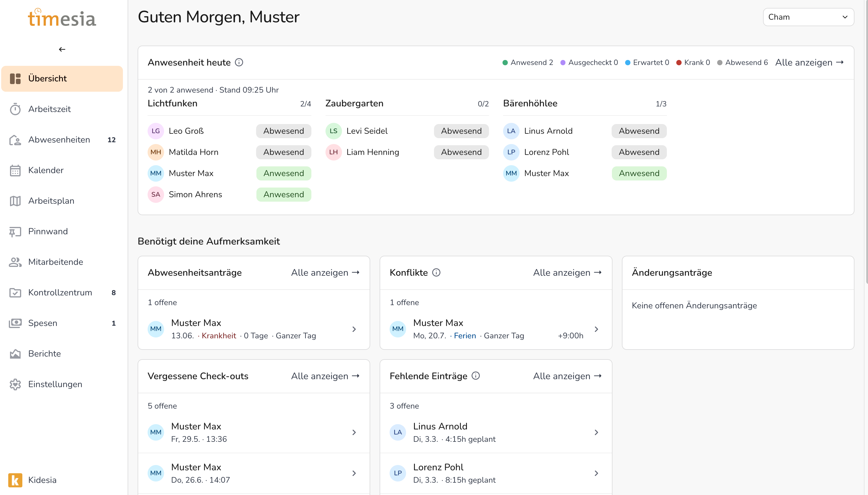The width and height of the screenshot is (868, 495).
Task: Click the Zaubergarten group heading
Action: pos(354,103)
